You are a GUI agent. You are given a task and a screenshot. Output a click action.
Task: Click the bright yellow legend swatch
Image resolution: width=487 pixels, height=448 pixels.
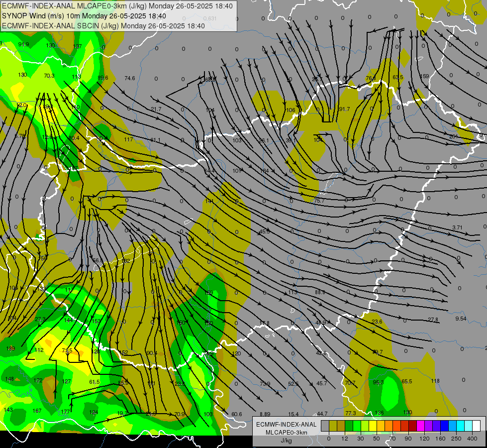[x=373, y=426]
